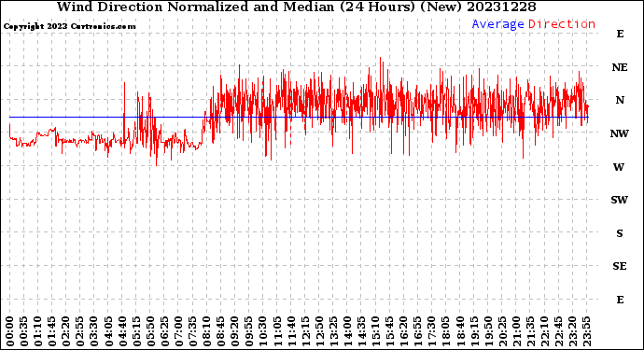The height and width of the screenshot is (350, 644).
Task: Click the 19:50 time label
Action: pos(488,331)
